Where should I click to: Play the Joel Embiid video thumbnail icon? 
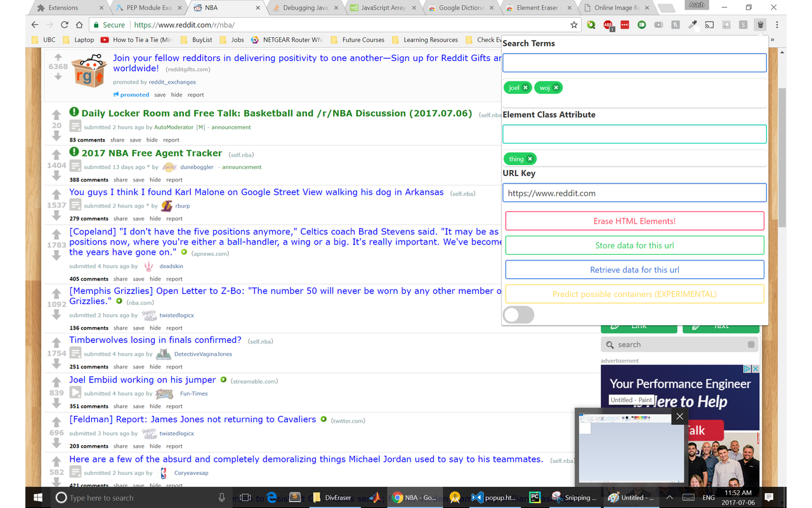click(75, 392)
